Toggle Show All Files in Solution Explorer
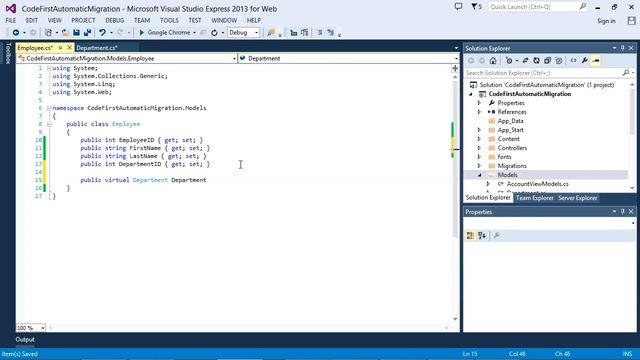The width and height of the screenshot is (640, 360). [x=559, y=60]
